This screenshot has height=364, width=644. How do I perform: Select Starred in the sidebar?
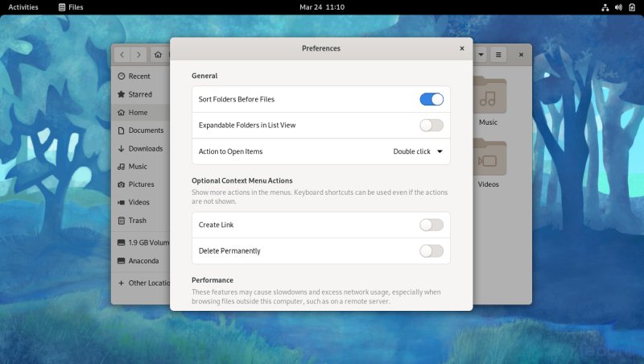[x=140, y=94]
